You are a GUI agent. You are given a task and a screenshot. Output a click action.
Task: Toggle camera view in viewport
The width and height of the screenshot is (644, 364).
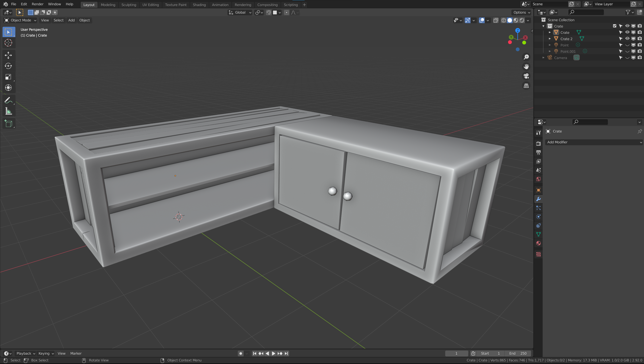coord(526,76)
